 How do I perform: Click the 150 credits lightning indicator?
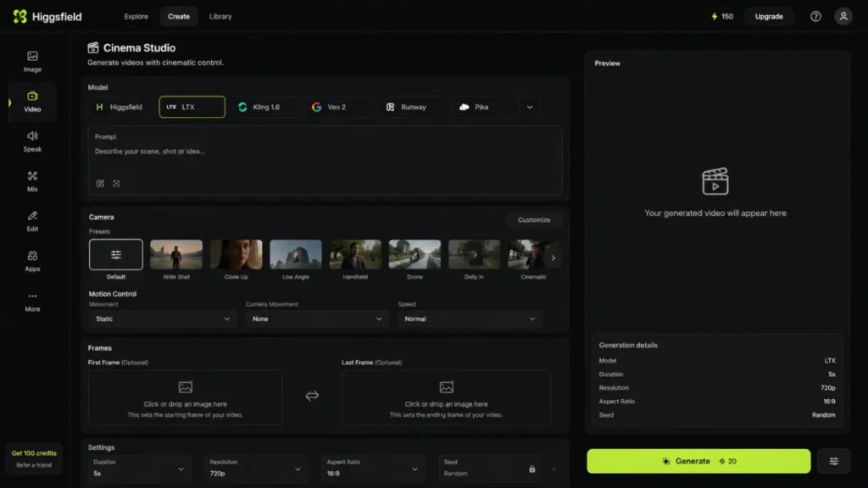(x=722, y=17)
